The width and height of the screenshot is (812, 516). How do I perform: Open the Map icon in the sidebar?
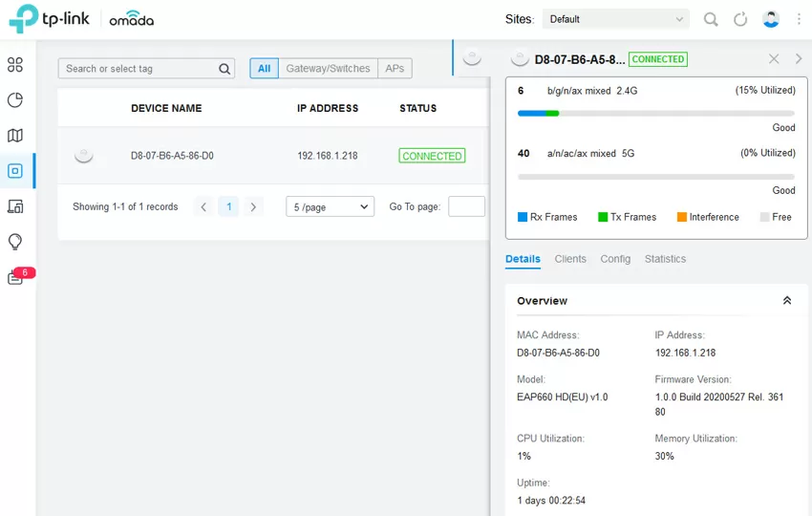15,136
